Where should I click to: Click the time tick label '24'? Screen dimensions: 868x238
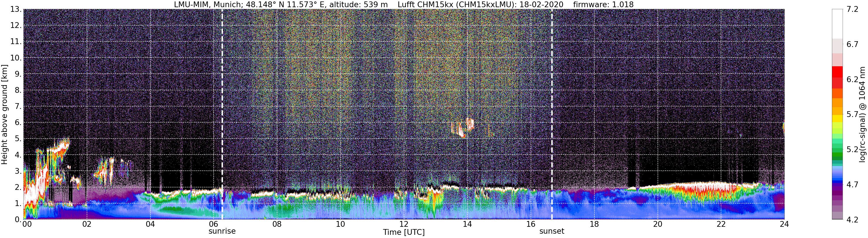click(x=784, y=224)
